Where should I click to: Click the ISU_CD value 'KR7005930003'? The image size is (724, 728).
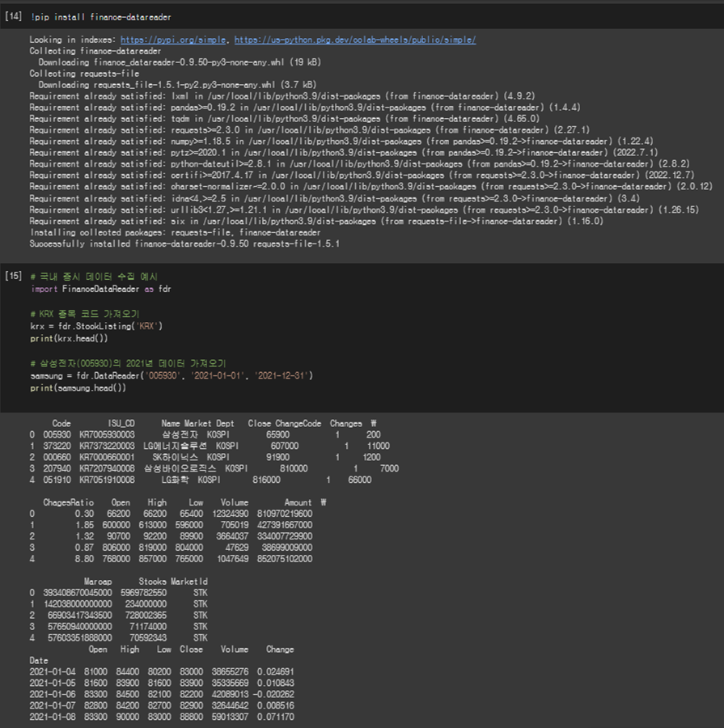(107, 434)
